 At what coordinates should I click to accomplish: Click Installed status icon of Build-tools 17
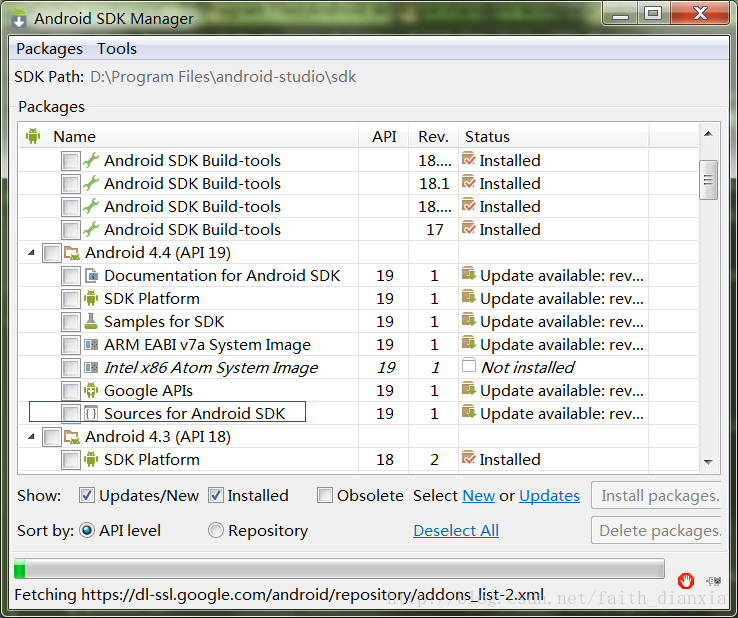tap(469, 228)
